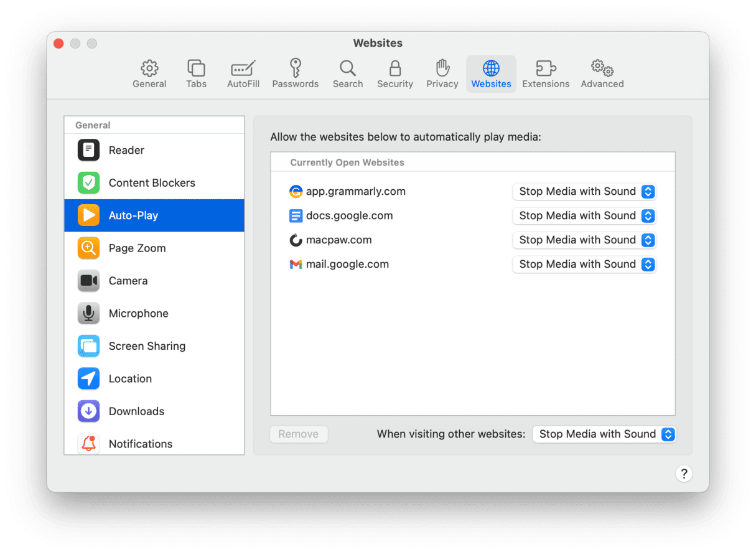Open the Extensions puzzle icon
Viewport: 756px width, 554px height.
pos(546,68)
